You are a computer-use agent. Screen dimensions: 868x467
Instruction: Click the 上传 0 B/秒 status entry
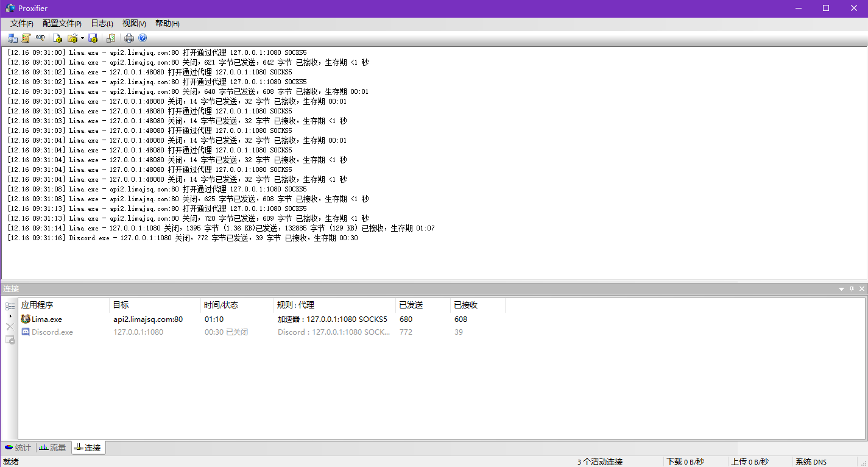[x=750, y=462]
